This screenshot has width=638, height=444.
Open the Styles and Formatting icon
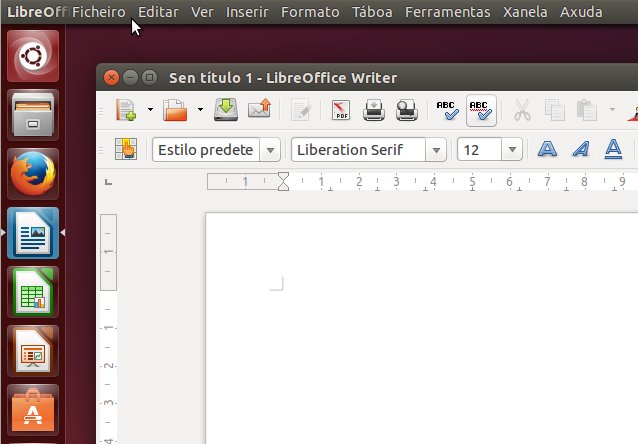click(126, 149)
